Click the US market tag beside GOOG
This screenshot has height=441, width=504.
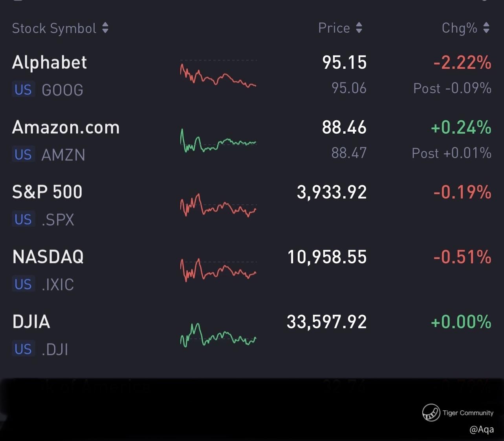tap(23, 90)
